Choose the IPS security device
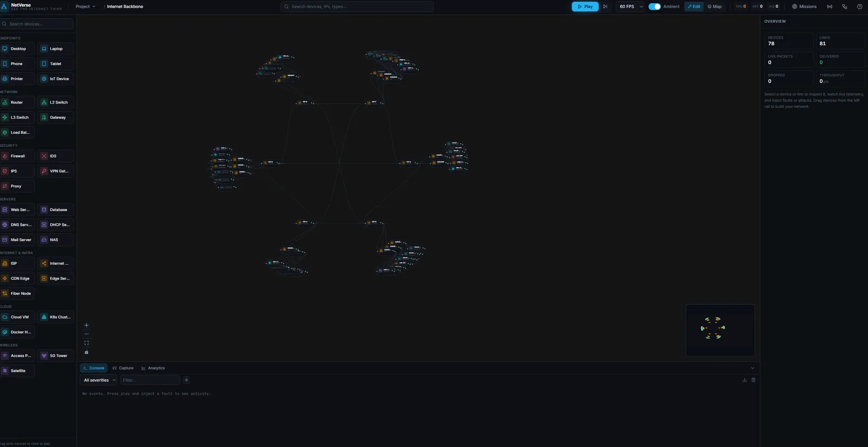 pos(17,171)
